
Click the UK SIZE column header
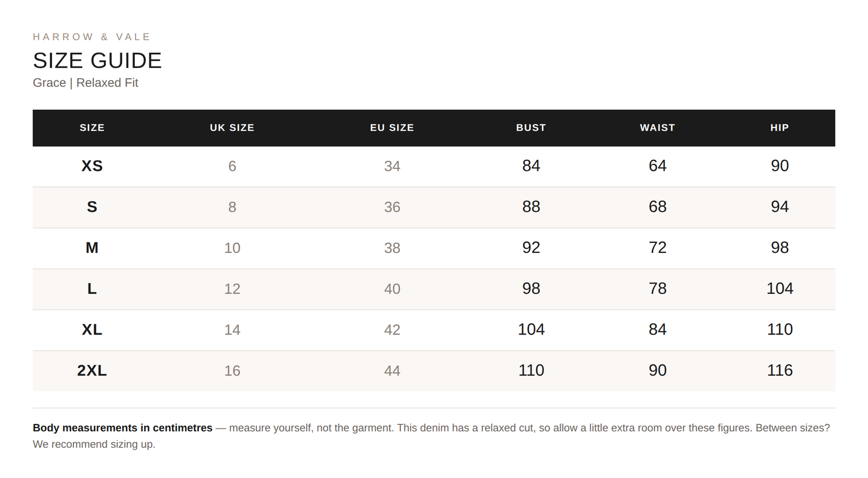pos(232,128)
